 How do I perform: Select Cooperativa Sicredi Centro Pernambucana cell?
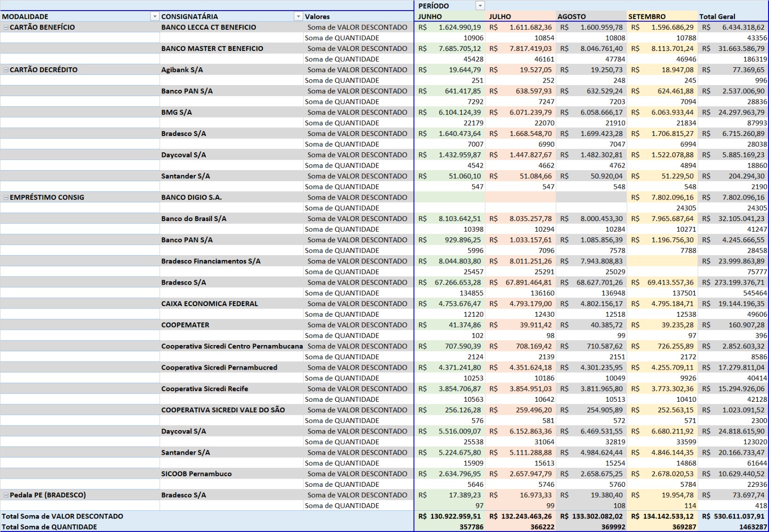coord(232,346)
